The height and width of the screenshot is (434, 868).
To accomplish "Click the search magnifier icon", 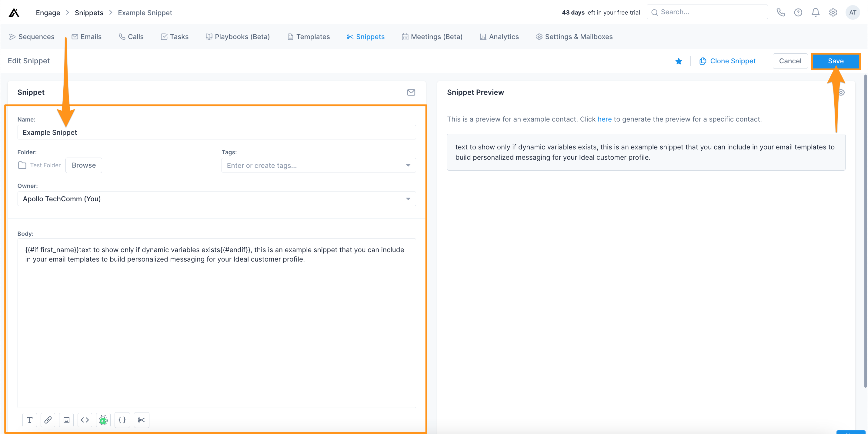I will tap(654, 12).
